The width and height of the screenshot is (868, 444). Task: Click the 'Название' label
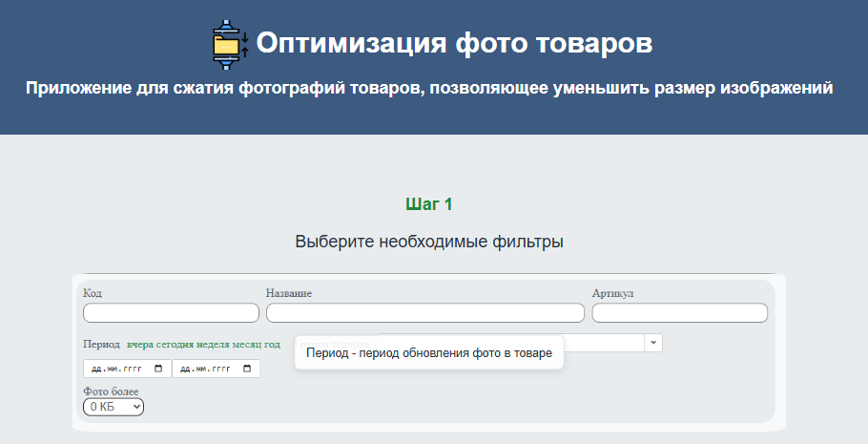point(289,293)
